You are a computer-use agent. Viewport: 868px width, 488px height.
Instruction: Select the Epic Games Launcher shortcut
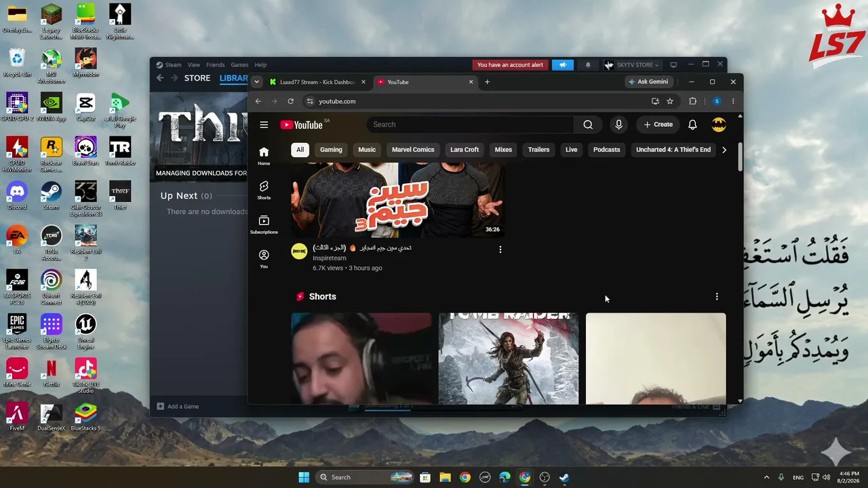point(17,331)
